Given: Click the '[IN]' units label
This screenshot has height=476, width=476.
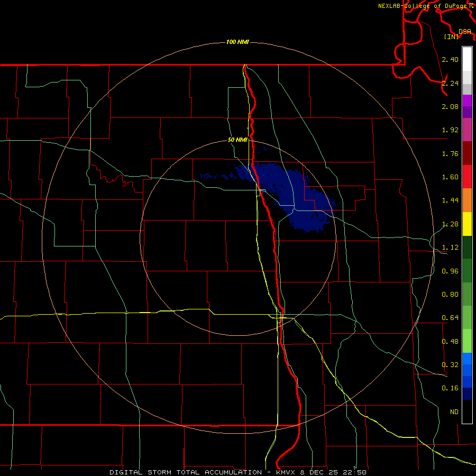Looking at the screenshot, I should click(x=452, y=36).
